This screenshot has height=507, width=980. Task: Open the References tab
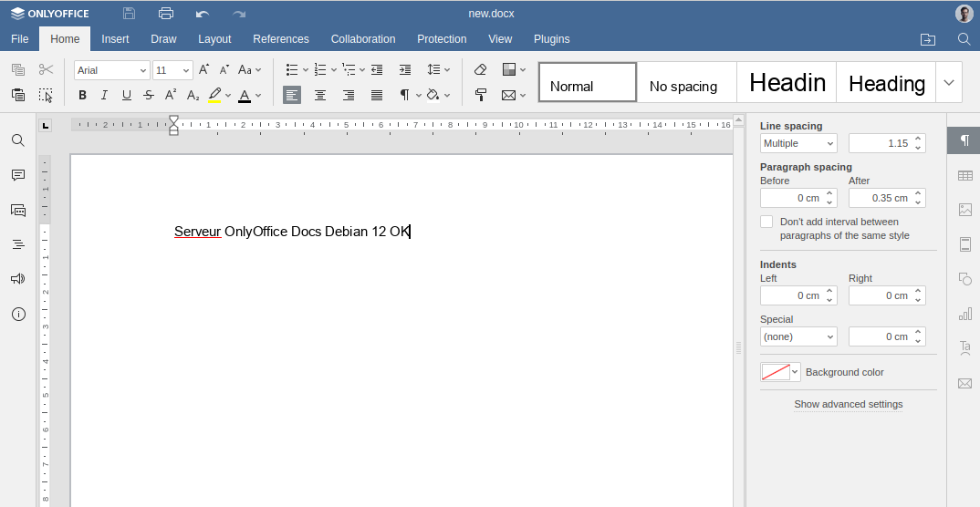click(281, 39)
